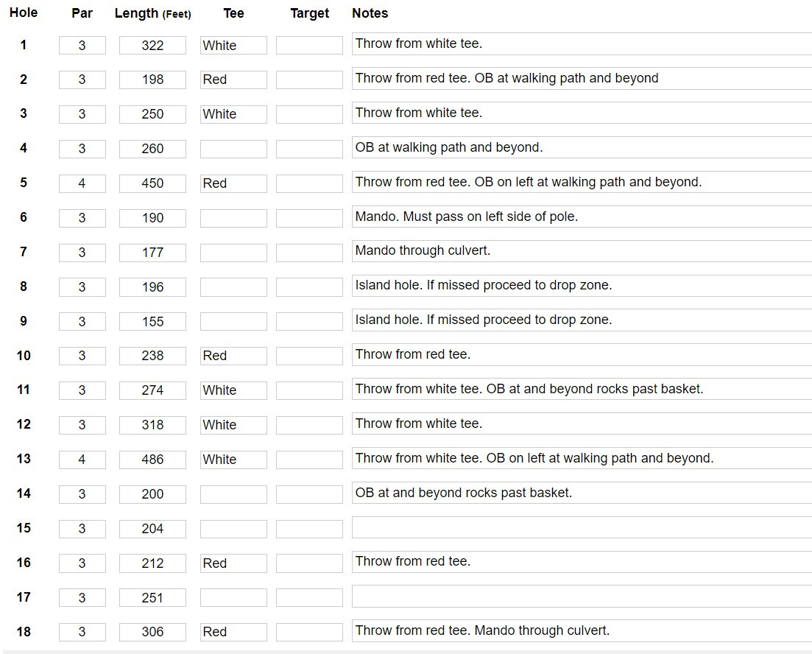Focus the empty Tee field for hole 4
Screen dimensions: 812x654
click(x=233, y=149)
